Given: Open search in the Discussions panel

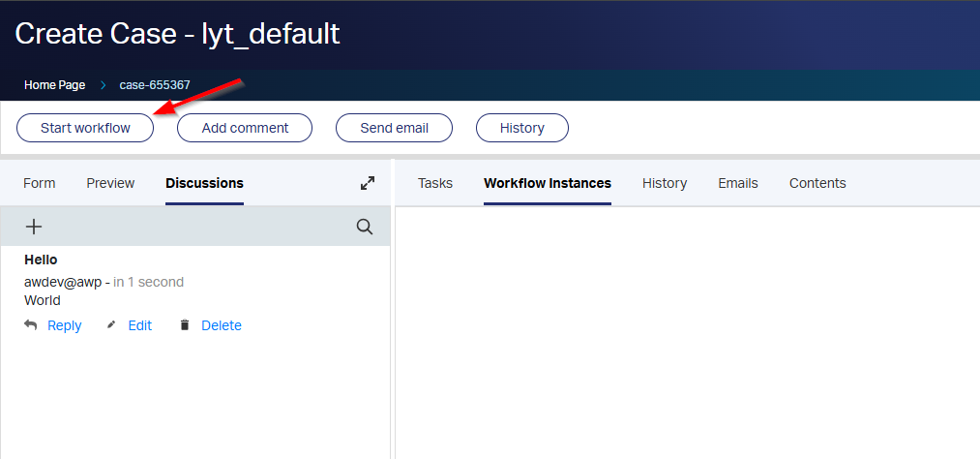Looking at the screenshot, I should coord(365,227).
